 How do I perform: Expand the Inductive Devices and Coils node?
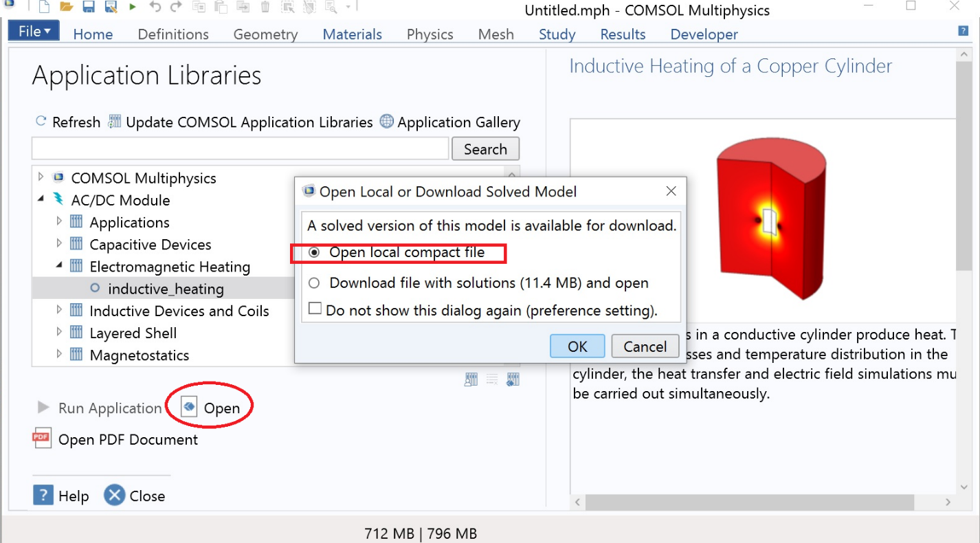coord(58,309)
